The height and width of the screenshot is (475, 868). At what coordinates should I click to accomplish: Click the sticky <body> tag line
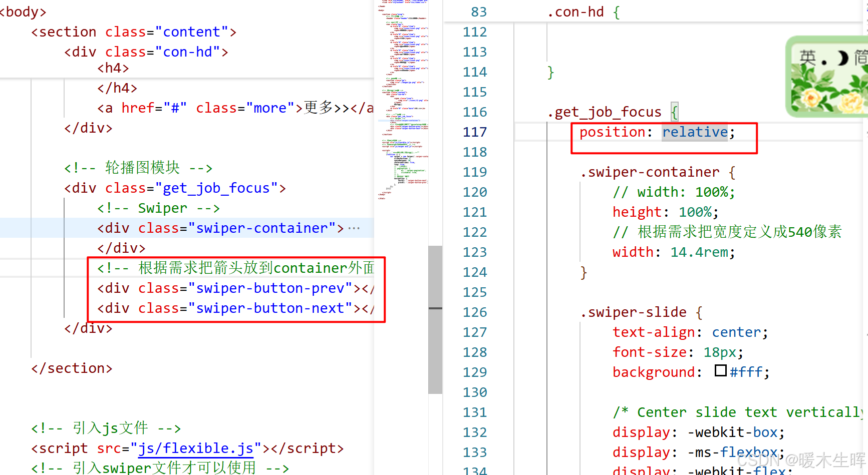23,12
